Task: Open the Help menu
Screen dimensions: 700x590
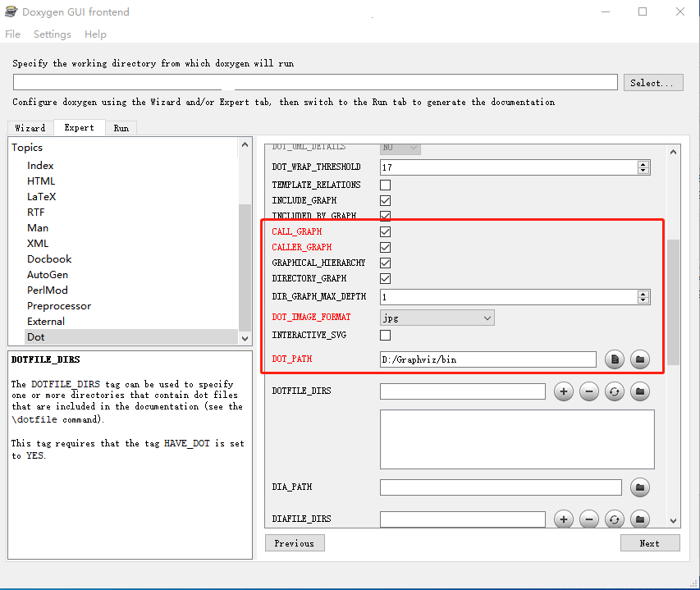Action: (95, 34)
